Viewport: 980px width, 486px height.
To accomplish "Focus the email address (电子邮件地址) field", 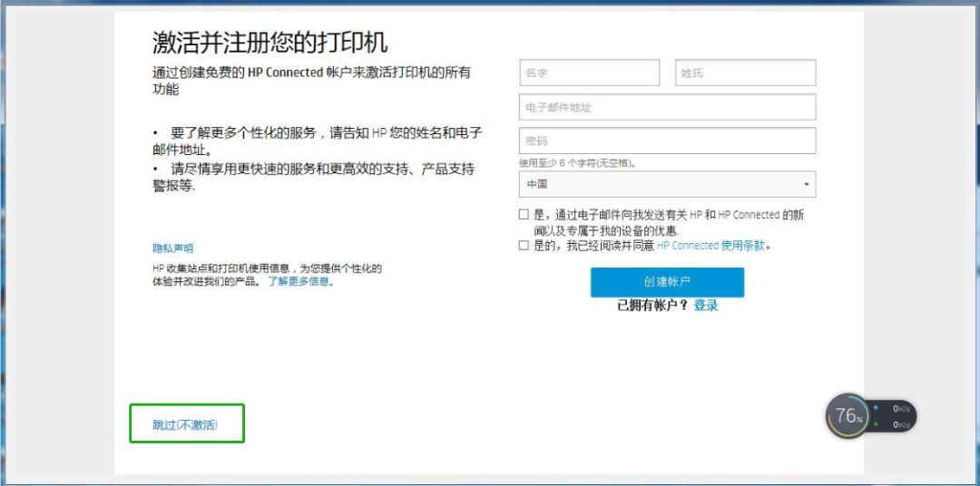I will click(x=668, y=107).
